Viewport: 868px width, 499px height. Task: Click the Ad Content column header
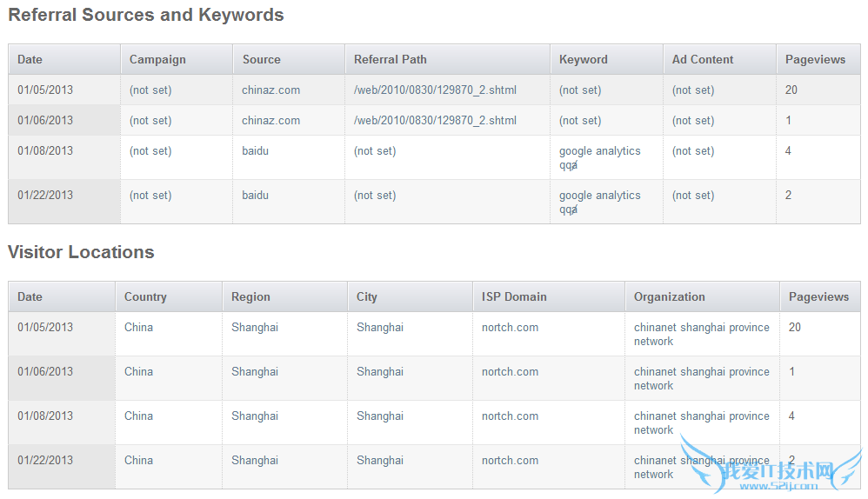click(702, 59)
